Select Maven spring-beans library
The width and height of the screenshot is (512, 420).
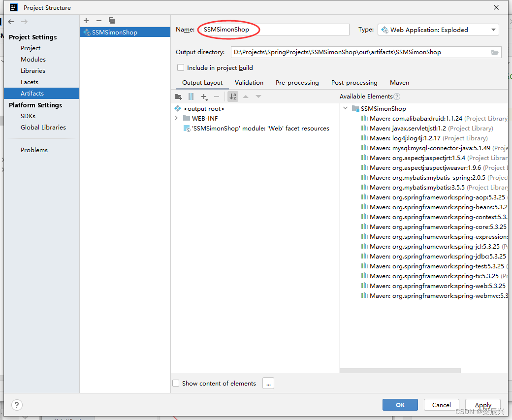click(x=434, y=207)
